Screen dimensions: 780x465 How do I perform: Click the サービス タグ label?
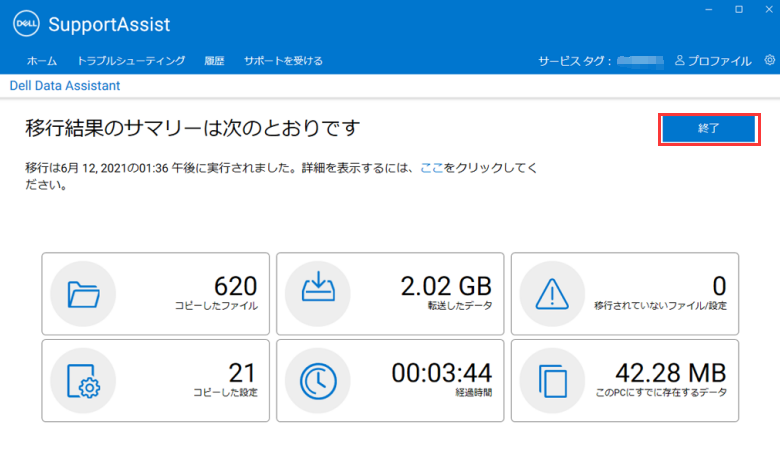(x=574, y=61)
